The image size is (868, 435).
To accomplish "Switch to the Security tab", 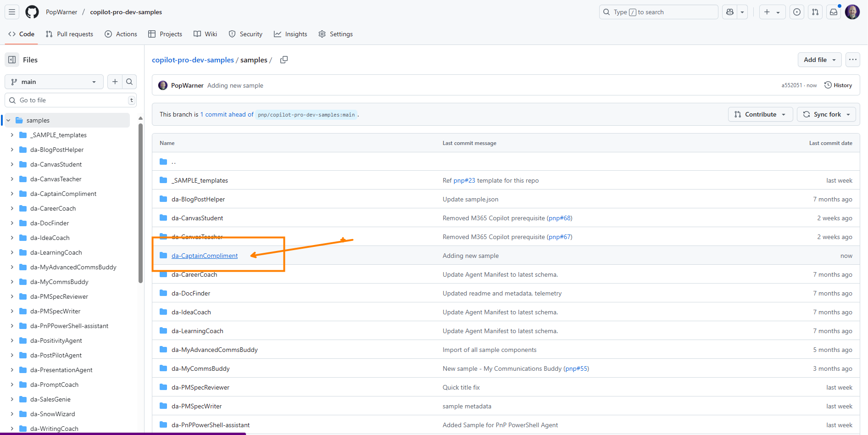I will point(245,34).
